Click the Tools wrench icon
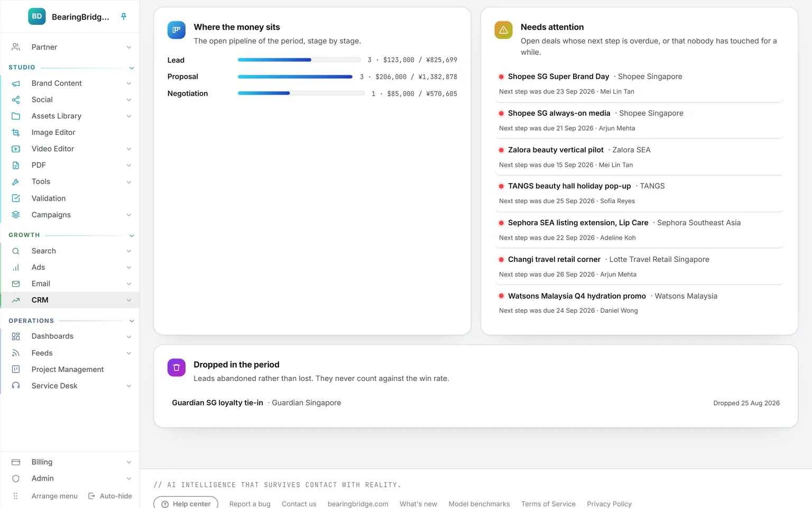The width and height of the screenshot is (812, 508). click(x=16, y=182)
